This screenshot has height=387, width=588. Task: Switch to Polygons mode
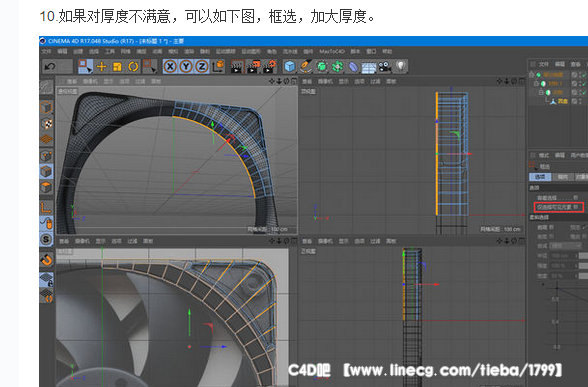pos(46,187)
